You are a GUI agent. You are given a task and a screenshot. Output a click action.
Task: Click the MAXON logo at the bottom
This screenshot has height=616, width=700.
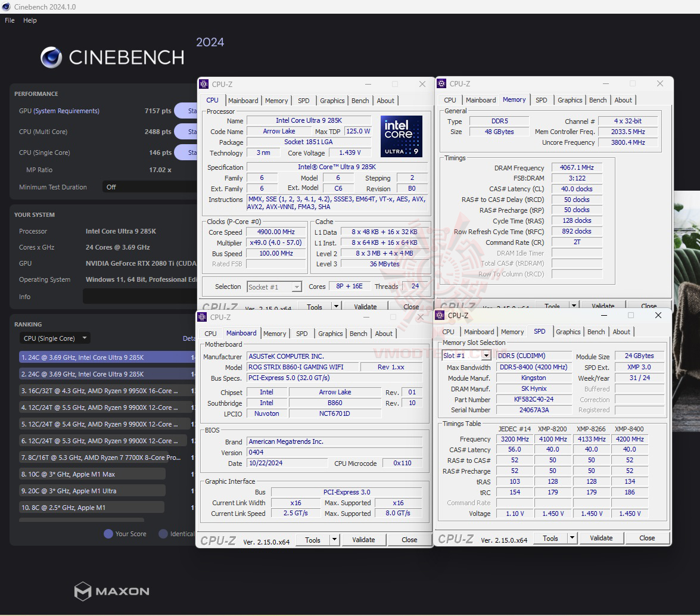[x=111, y=591]
